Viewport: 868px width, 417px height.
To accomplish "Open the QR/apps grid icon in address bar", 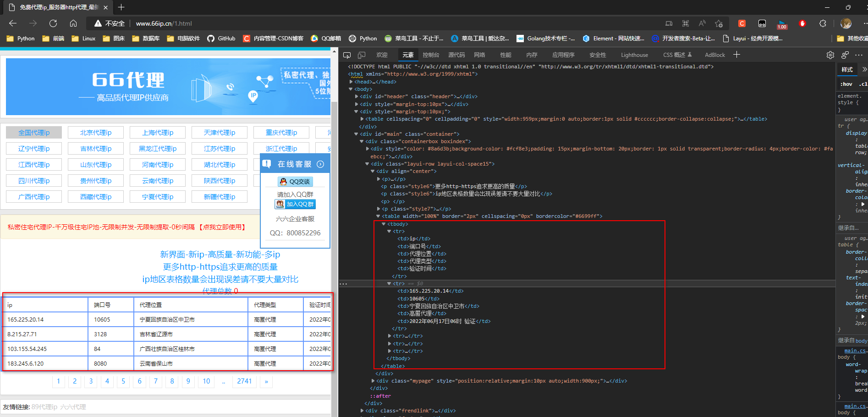I will pyautogui.click(x=686, y=23).
